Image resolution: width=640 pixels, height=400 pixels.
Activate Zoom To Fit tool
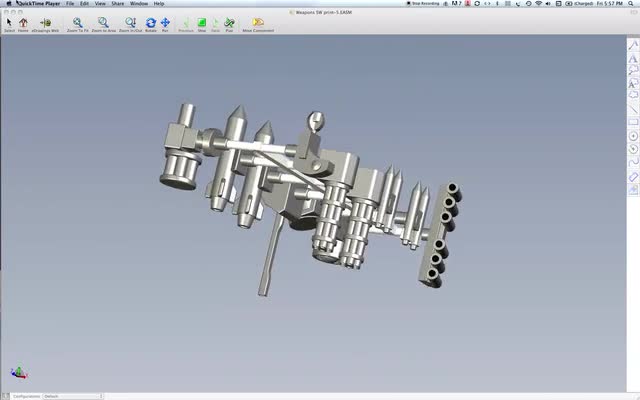coord(77,22)
